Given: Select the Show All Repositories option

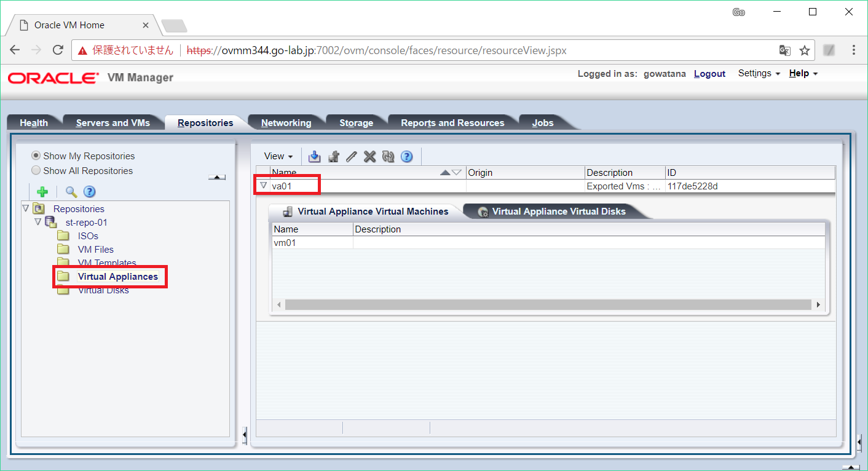Looking at the screenshot, I should [36, 170].
